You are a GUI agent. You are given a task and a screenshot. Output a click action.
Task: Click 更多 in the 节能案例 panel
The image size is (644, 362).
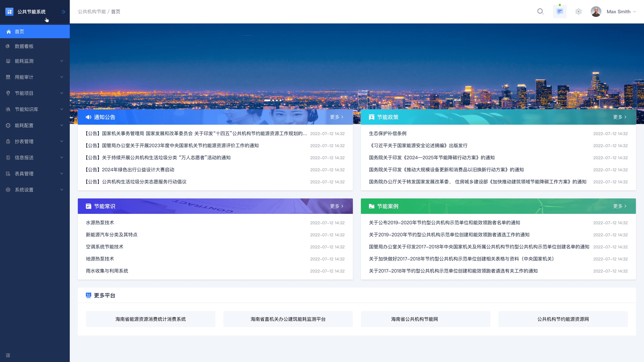click(x=620, y=206)
